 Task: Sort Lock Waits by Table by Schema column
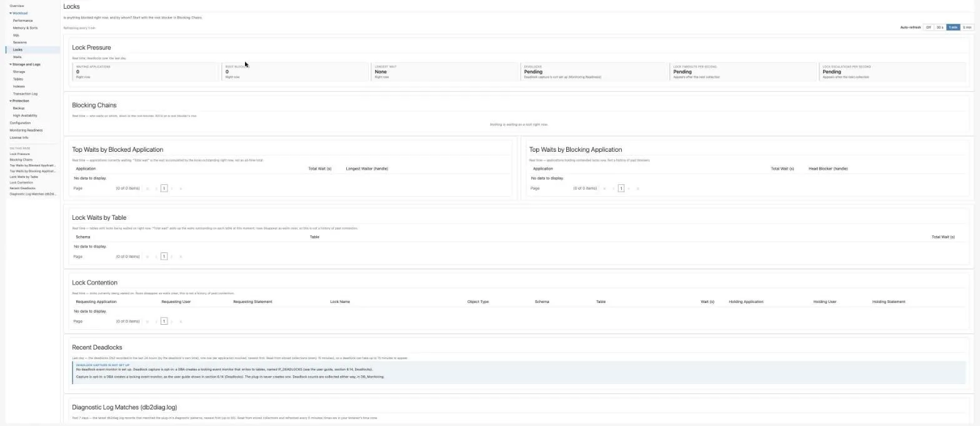(82, 237)
